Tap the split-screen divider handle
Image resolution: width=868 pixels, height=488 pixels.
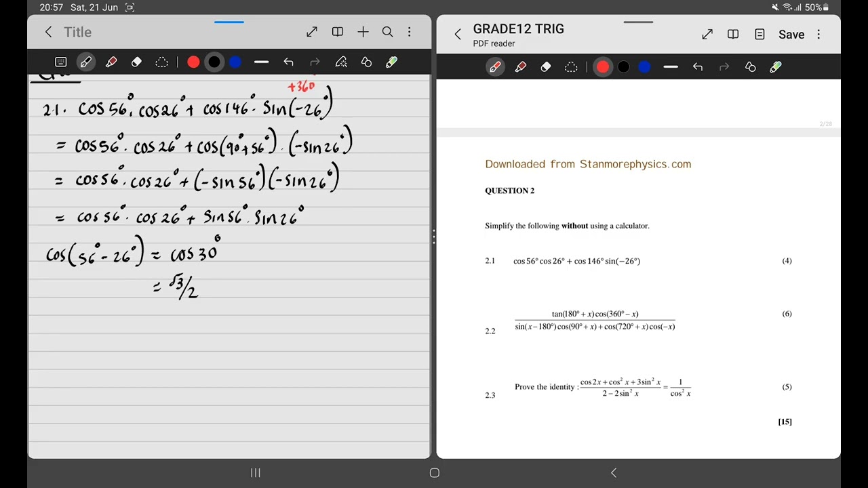pos(433,237)
